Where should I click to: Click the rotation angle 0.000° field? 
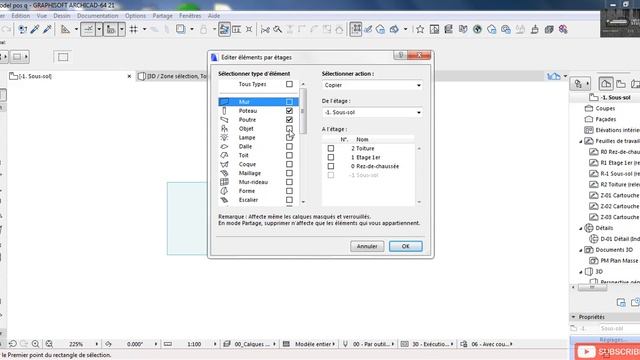tap(134, 344)
